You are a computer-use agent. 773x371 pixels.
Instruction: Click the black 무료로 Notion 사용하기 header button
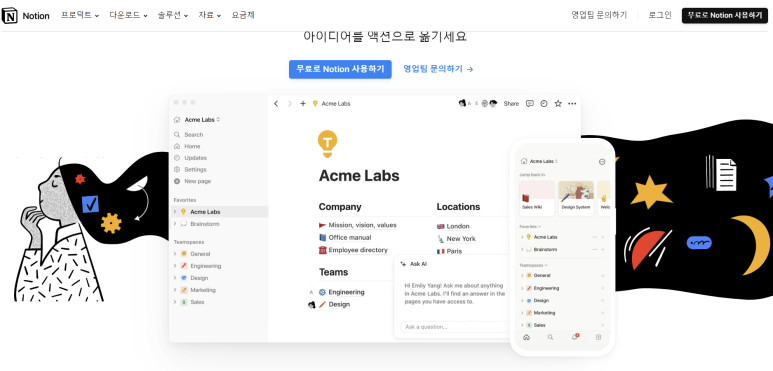click(x=725, y=15)
